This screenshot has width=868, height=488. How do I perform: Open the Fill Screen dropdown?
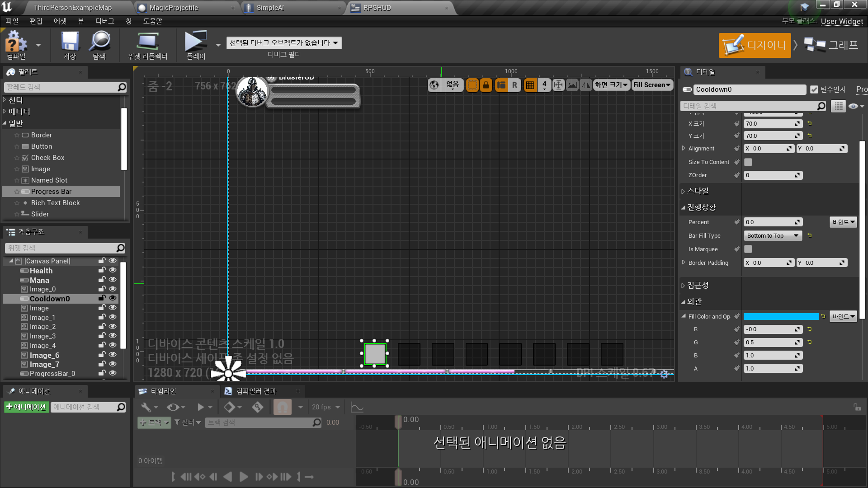click(x=652, y=85)
